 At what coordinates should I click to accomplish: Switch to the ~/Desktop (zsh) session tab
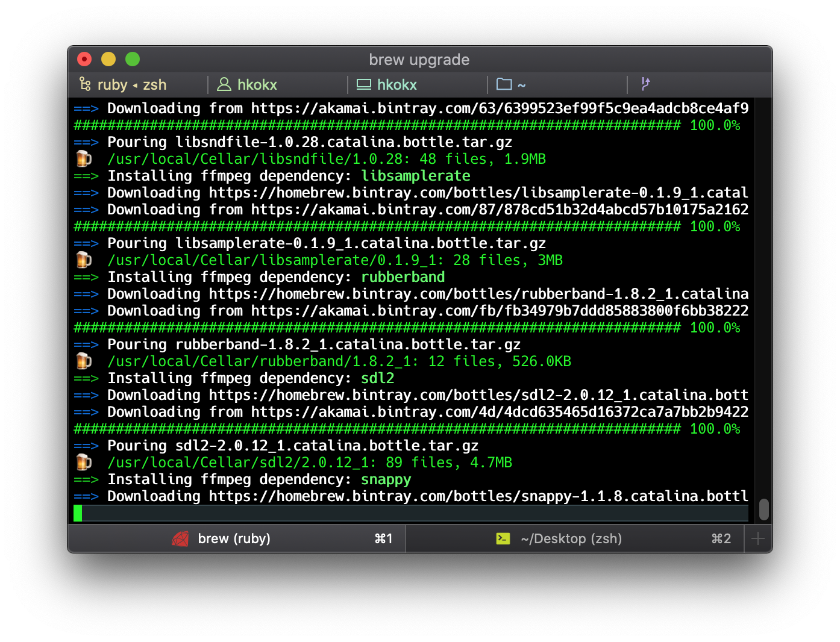[x=571, y=538]
